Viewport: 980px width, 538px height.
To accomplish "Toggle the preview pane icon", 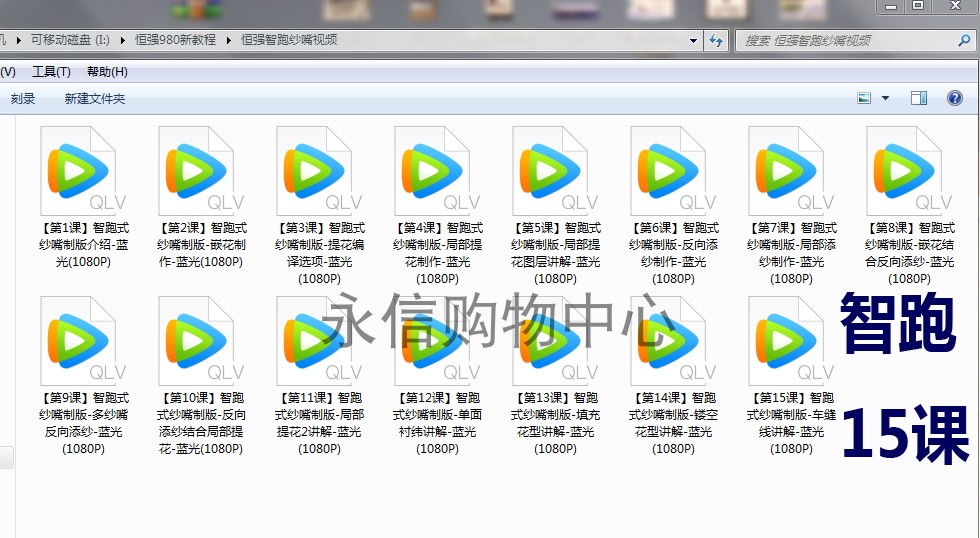I will [x=919, y=98].
